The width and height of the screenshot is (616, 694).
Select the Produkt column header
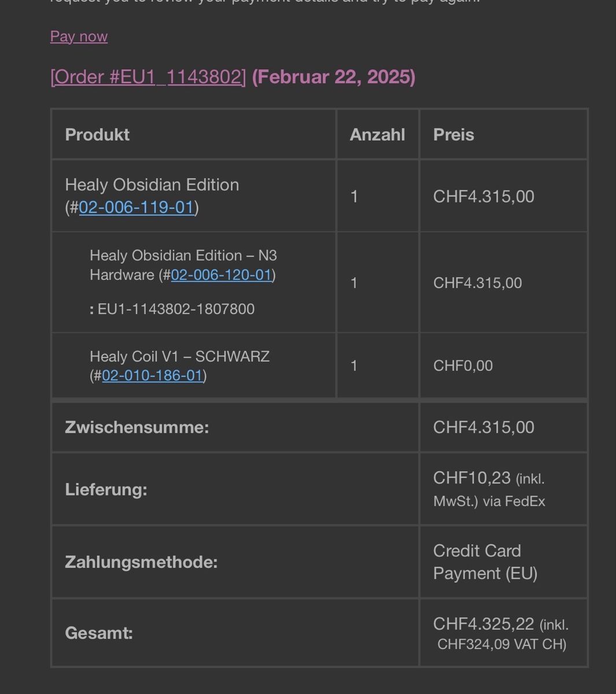[x=97, y=135]
